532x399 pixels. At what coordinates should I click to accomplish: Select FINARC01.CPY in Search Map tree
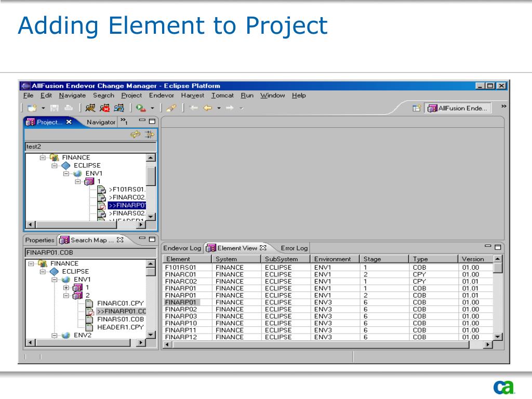coord(120,303)
